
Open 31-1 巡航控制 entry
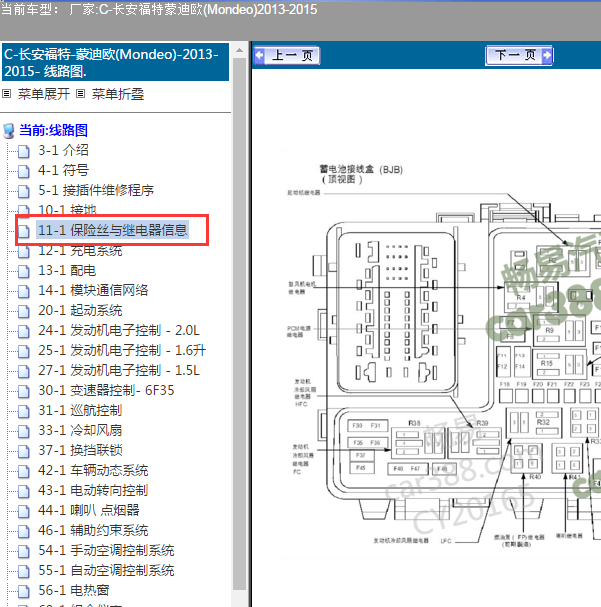click(80, 410)
